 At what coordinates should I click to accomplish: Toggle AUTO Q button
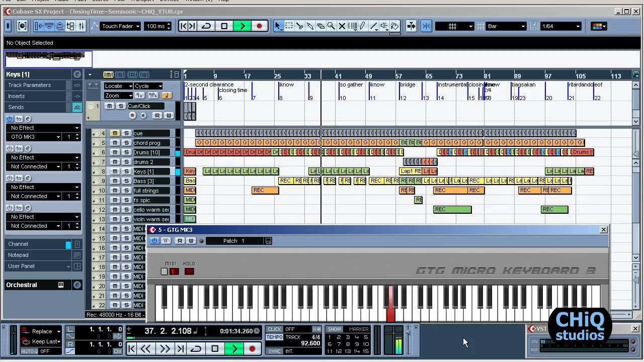28,351
